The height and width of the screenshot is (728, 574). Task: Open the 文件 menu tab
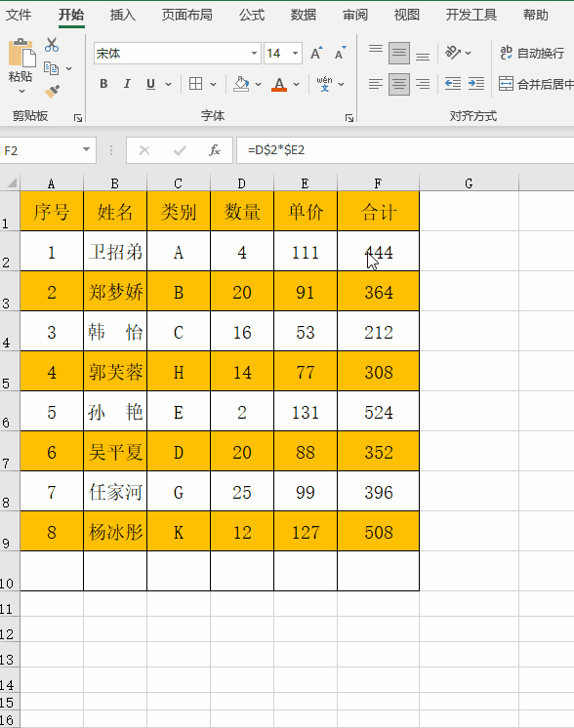(x=19, y=15)
